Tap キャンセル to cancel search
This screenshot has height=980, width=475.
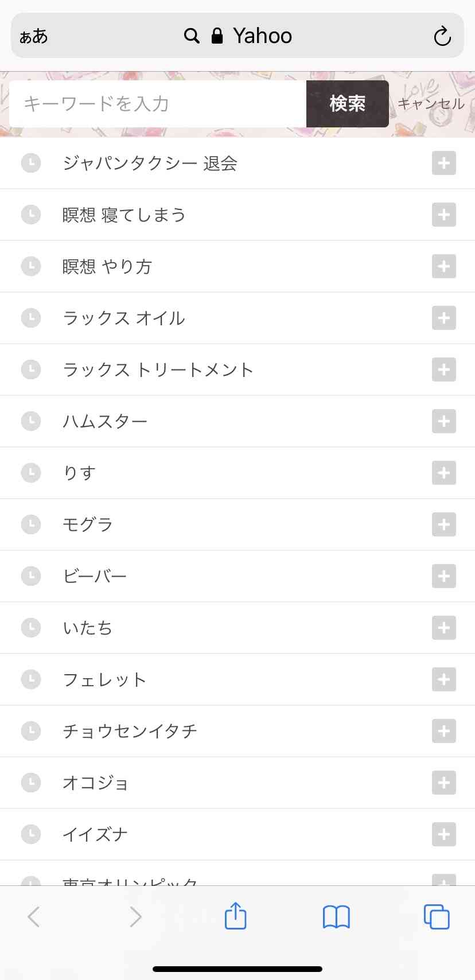(431, 104)
